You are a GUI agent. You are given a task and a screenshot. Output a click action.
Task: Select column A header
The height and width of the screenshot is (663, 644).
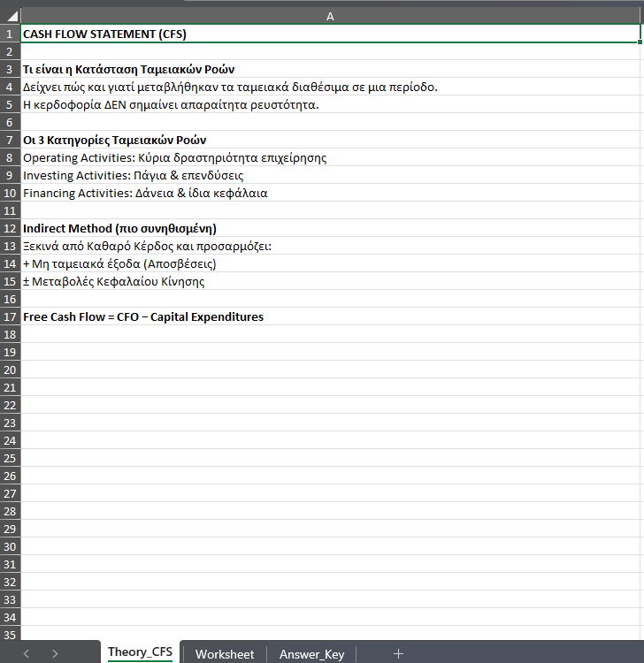point(330,16)
